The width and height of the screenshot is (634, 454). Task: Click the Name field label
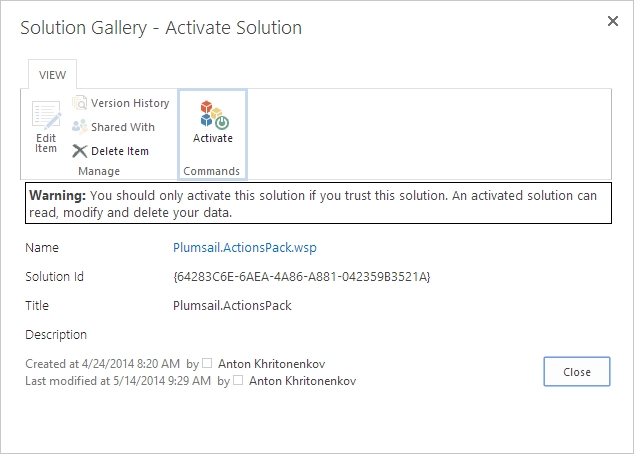42,247
